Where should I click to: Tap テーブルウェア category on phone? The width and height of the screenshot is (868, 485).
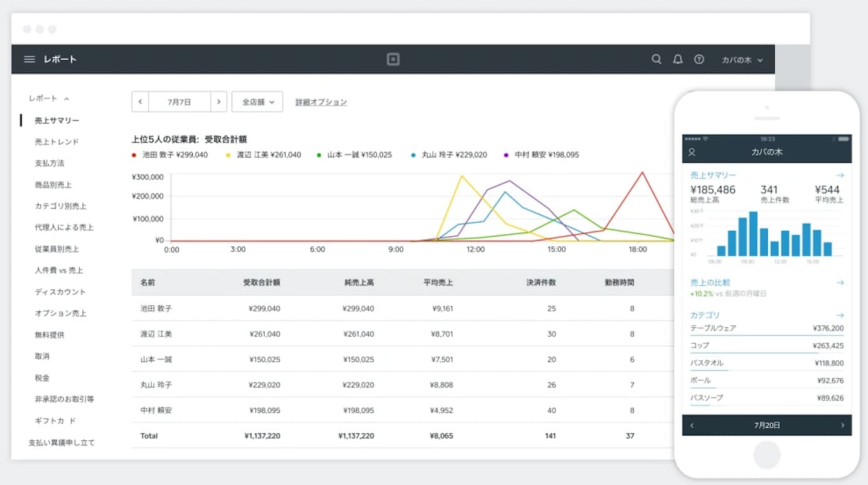point(767,329)
